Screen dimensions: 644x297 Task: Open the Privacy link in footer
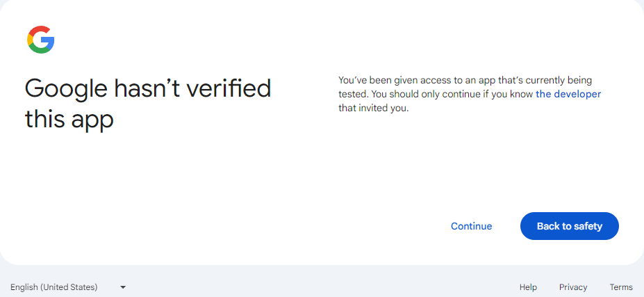[x=573, y=287]
